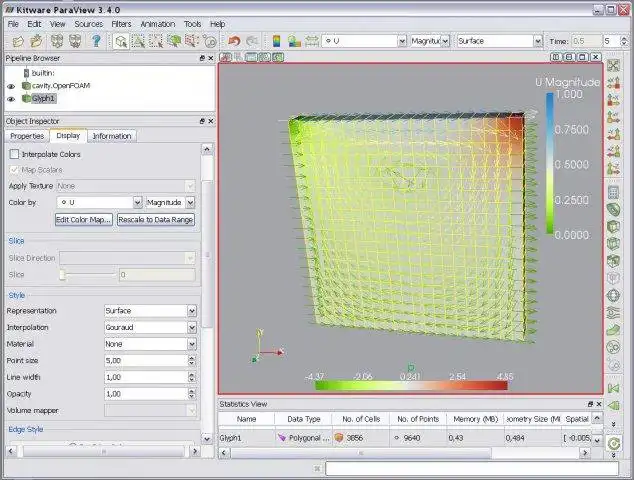Click the Contour filter icon
Viewport: 634px width, 480px height.
(x=614, y=209)
